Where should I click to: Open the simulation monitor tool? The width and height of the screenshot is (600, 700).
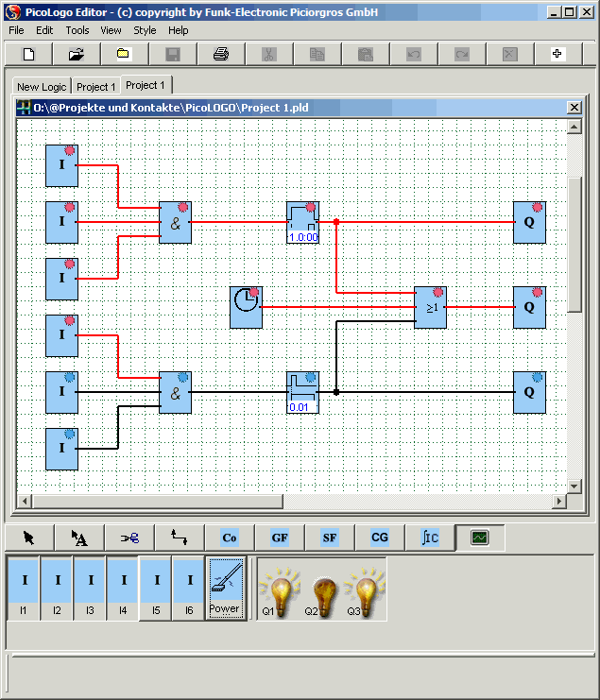(x=480, y=538)
